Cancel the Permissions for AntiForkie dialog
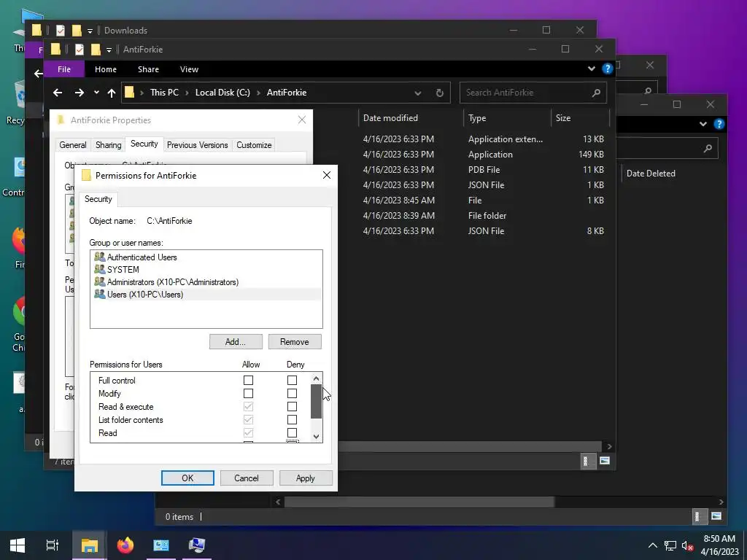The image size is (747, 560). click(x=247, y=478)
